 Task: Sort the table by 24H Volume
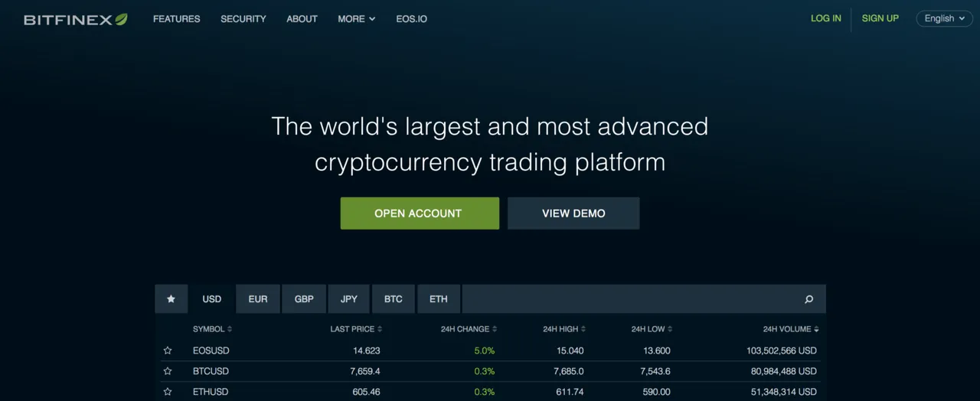(791, 329)
